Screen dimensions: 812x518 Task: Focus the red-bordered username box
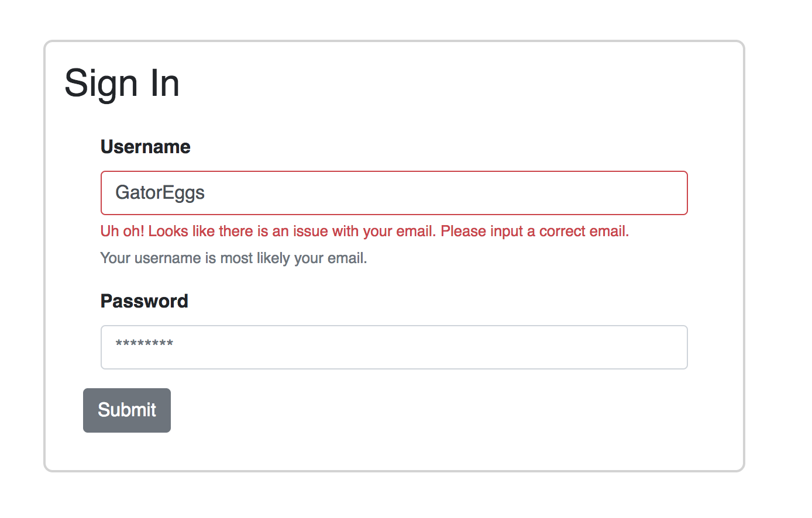394,193
